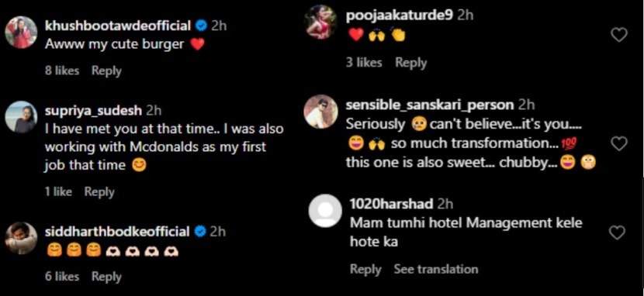Image resolution: width=644 pixels, height=296 pixels.
Task: Reply to poojaakaturde9's comment
Action: point(410,62)
